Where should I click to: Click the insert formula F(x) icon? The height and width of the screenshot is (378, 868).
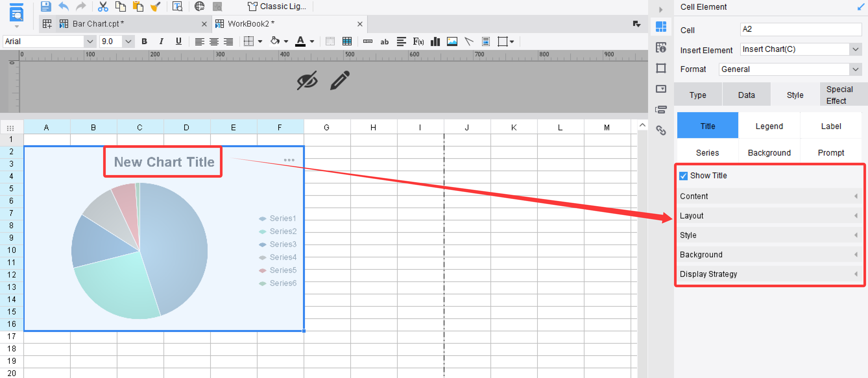(418, 41)
